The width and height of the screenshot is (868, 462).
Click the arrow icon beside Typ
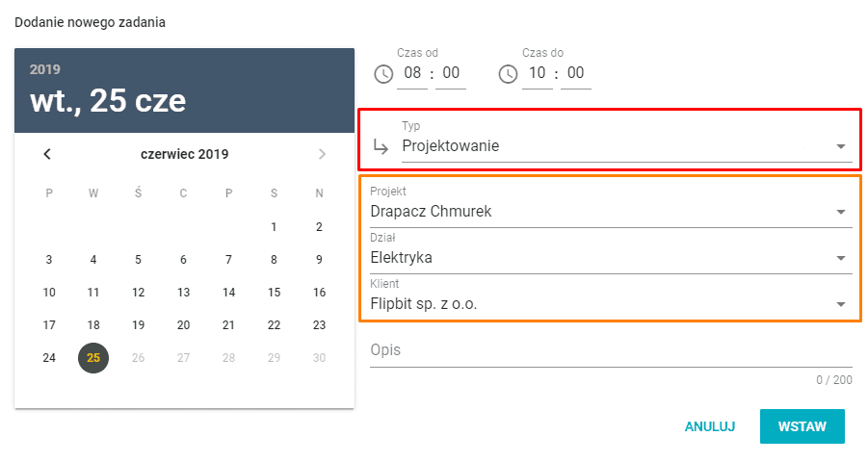(x=381, y=146)
